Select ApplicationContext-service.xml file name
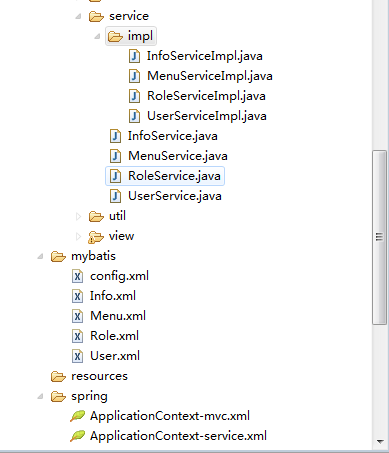Viewport: 389px width, 453px height. coord(178,436)
